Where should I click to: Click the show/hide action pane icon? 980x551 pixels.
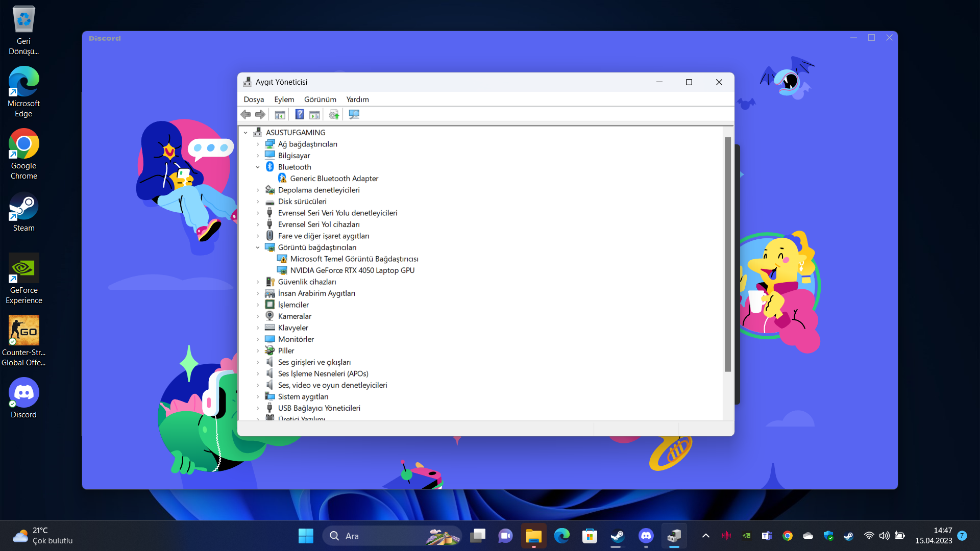[x=314, y=114]
